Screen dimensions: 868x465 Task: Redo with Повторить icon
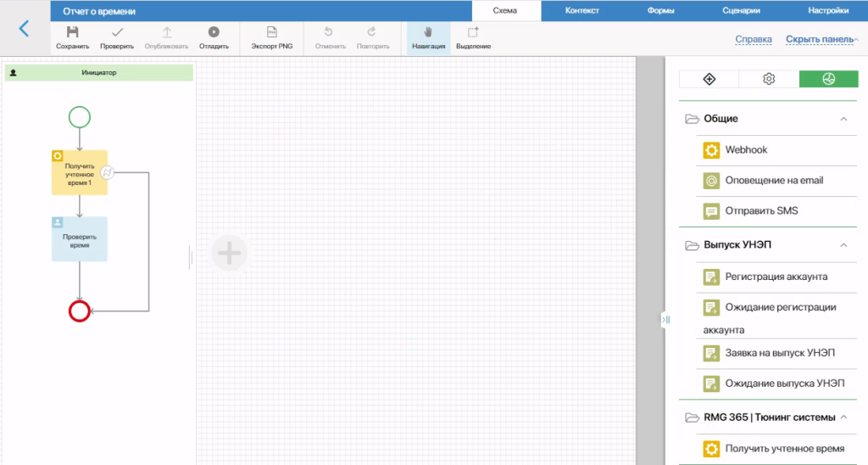[x=372, y=32]
